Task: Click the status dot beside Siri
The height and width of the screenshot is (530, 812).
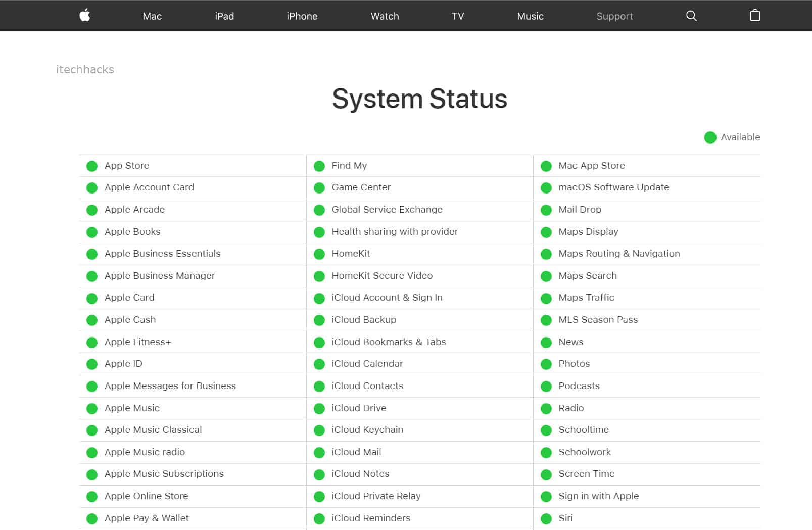Action: (546, 519)
